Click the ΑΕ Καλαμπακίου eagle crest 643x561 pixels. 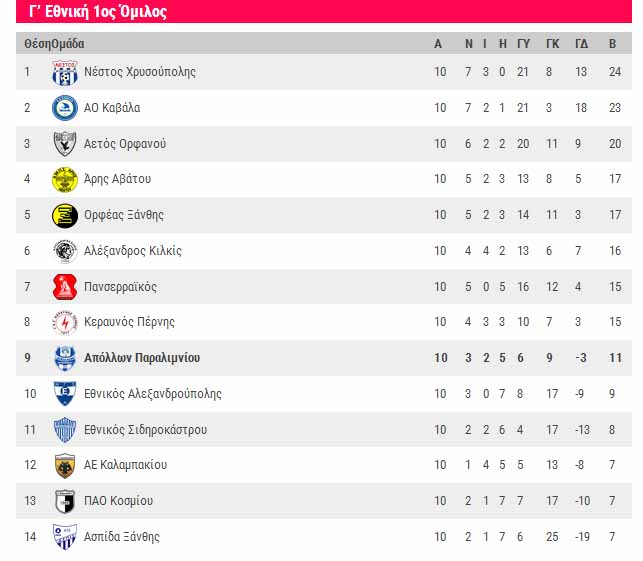coord(65,465)
